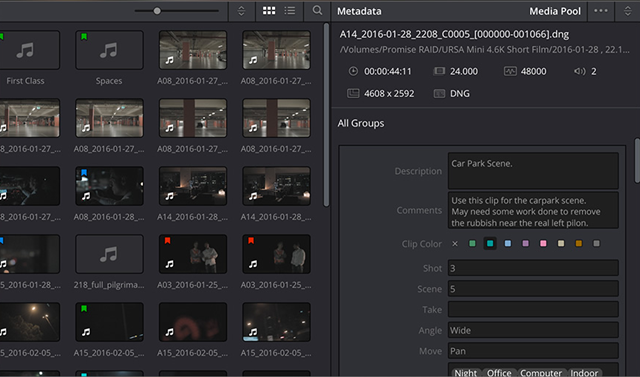Click the Night keyword tag
640x377 pixels.
(465, 373)
